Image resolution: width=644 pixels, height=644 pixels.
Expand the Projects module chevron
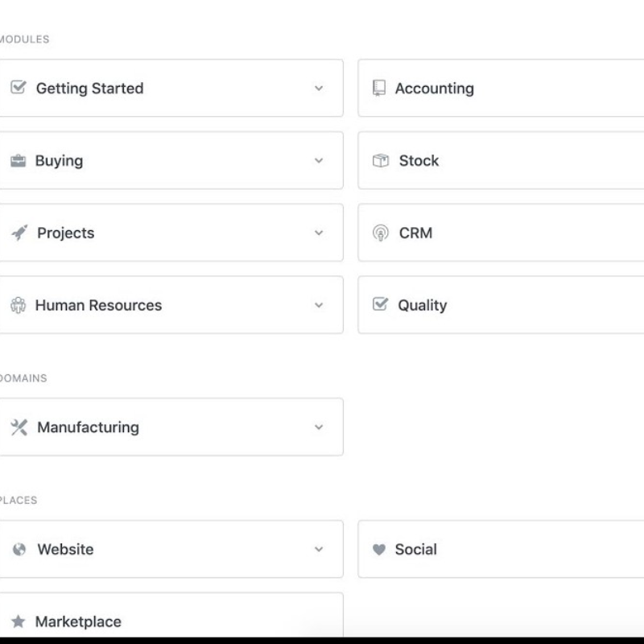319,233
